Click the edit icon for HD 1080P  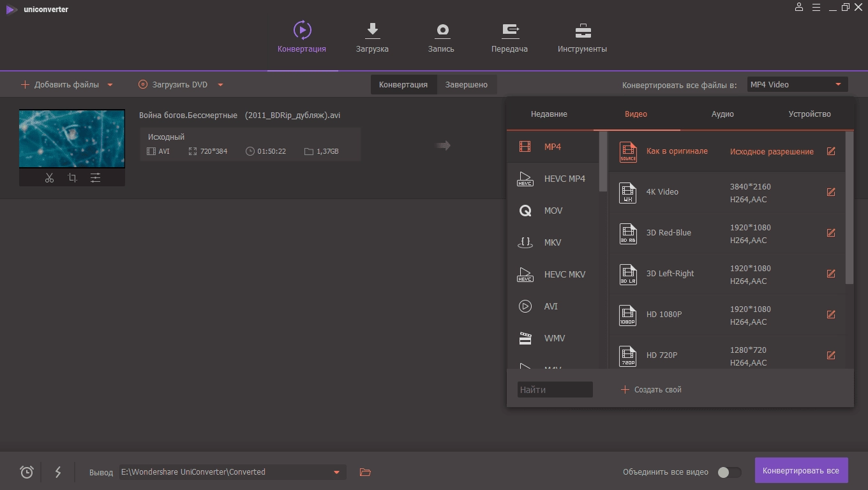(831, 315)
